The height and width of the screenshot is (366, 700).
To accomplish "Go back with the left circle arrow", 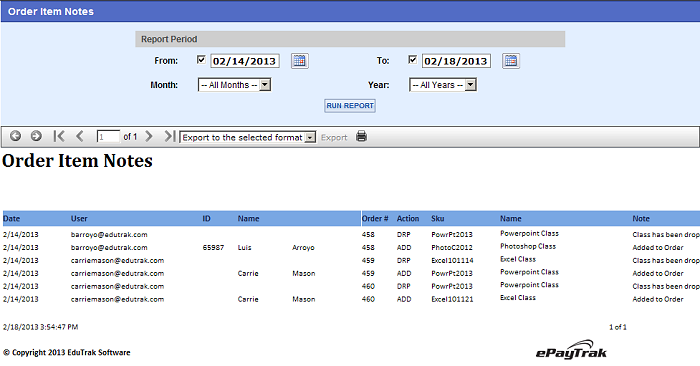I will point(15,136).
